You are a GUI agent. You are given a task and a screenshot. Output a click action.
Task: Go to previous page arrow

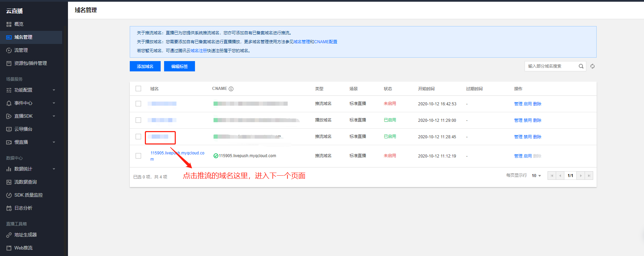click(x=560, y=176)
